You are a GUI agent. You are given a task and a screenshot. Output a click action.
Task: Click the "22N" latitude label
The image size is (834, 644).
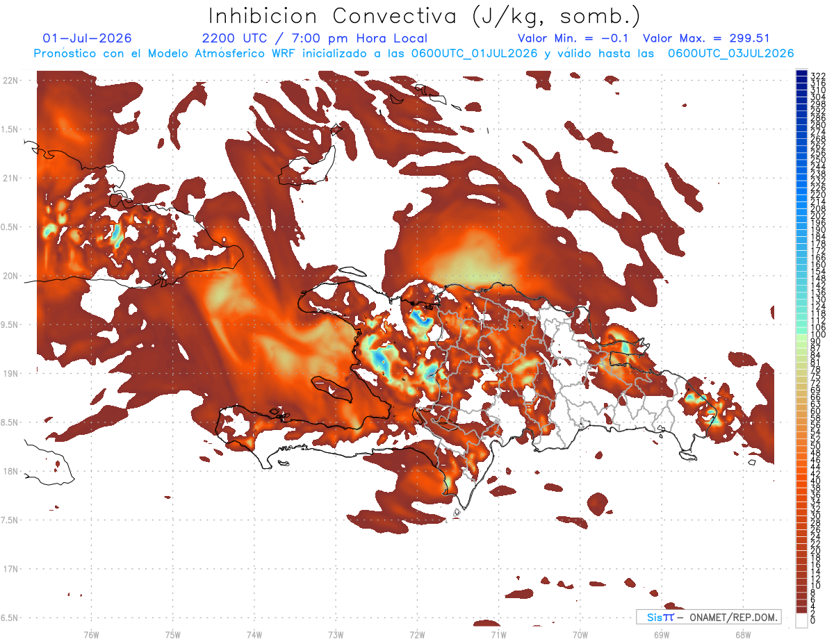pos(10,81)
